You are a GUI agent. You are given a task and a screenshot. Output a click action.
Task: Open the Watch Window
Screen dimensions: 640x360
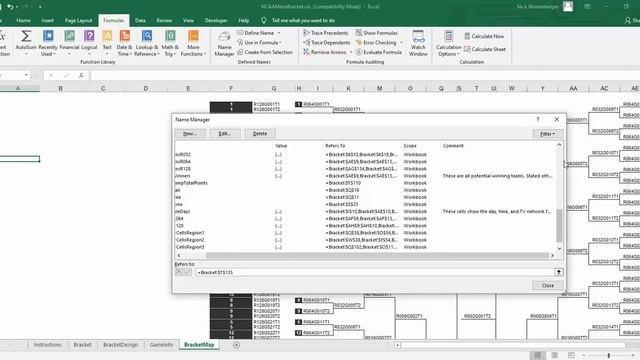tap(418, 43)
